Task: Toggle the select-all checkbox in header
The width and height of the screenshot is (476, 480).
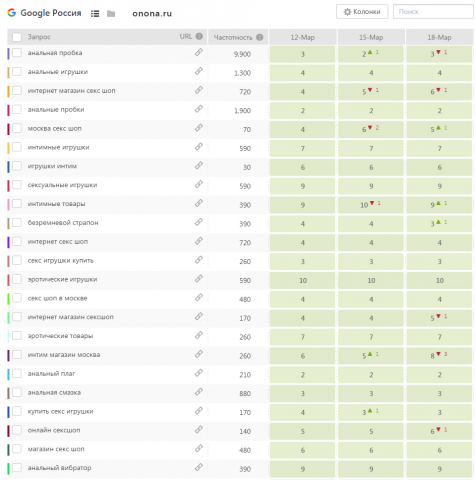Action: click(x=17, y=37)
